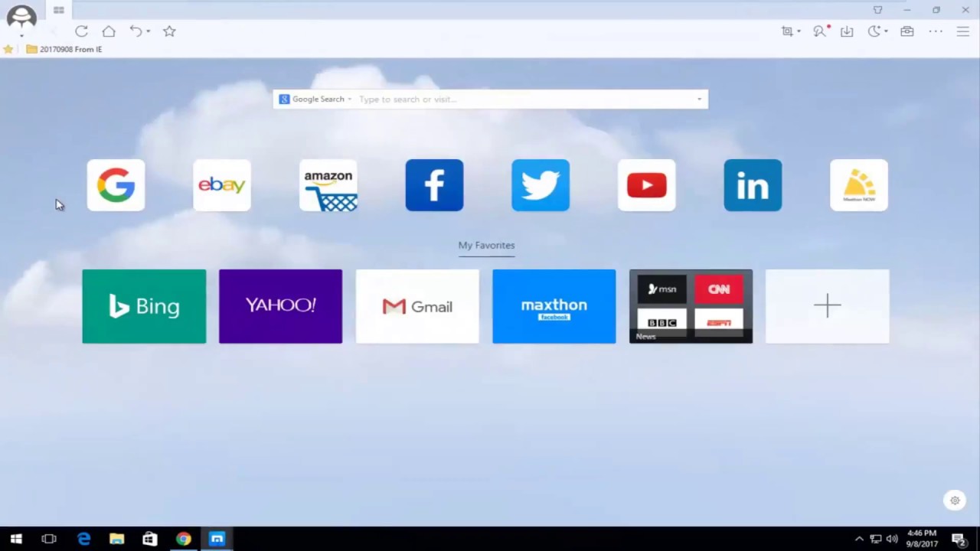Open page settings gear icon

pos(955,500)
